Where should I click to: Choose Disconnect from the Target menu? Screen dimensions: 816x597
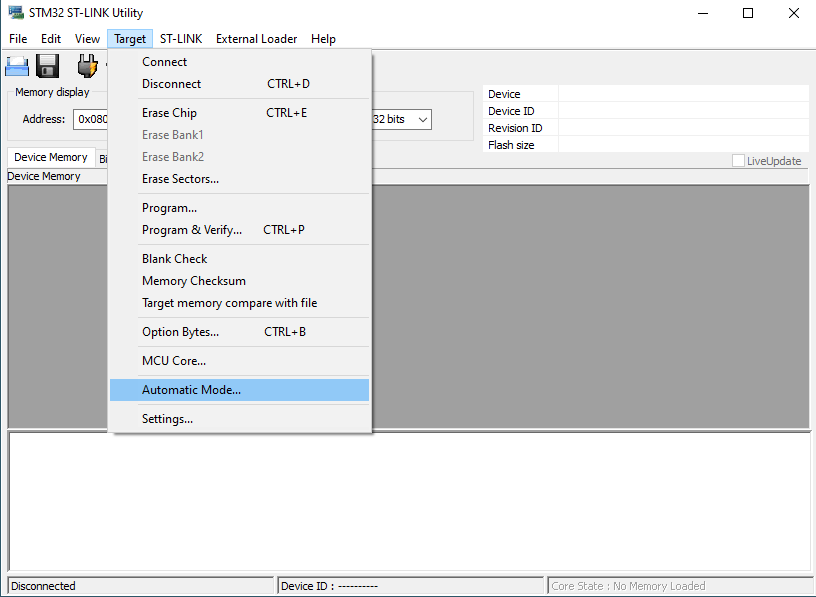[x=239, y=84]
